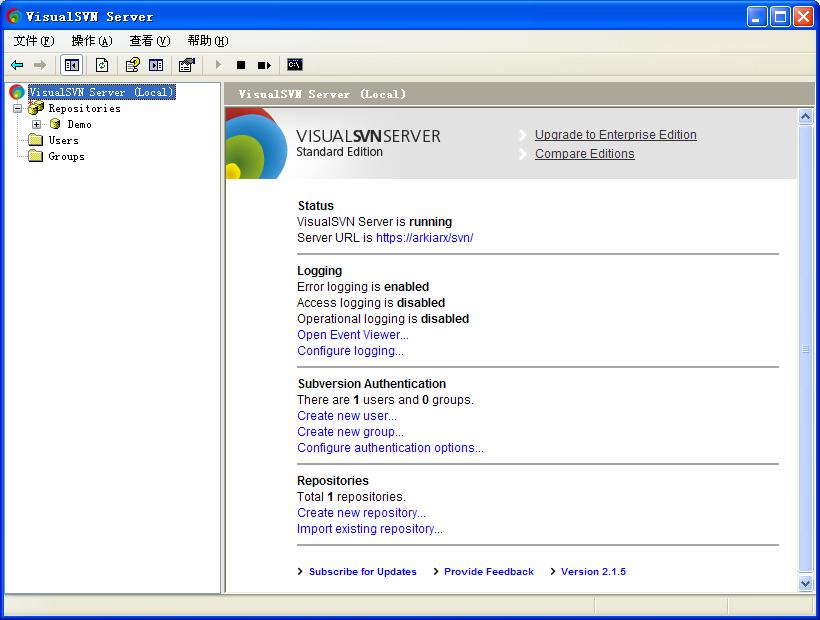Screen dimensions: 820x620
Task: Click the Version 2.1.5 link
Action: coord(594,571)
